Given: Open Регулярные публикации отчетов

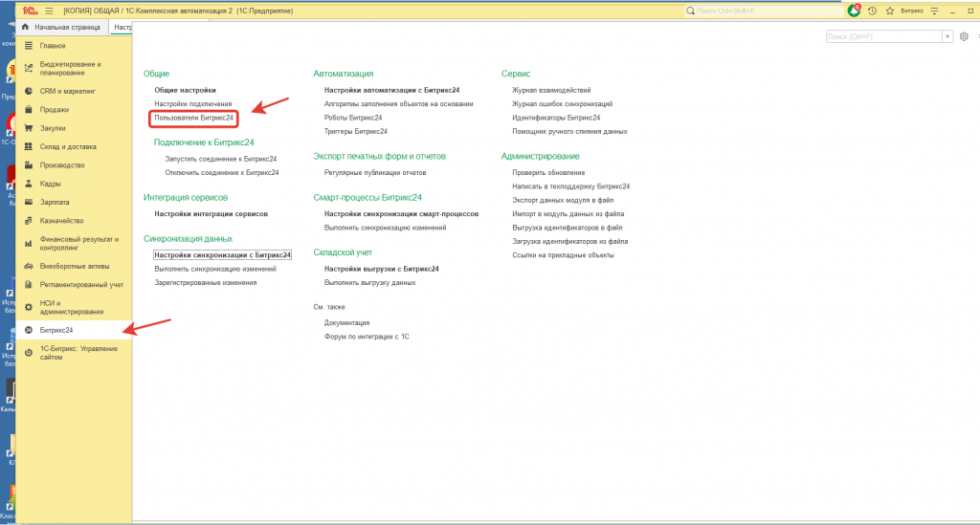Looking at the screenshot, I should click(375, 172).
